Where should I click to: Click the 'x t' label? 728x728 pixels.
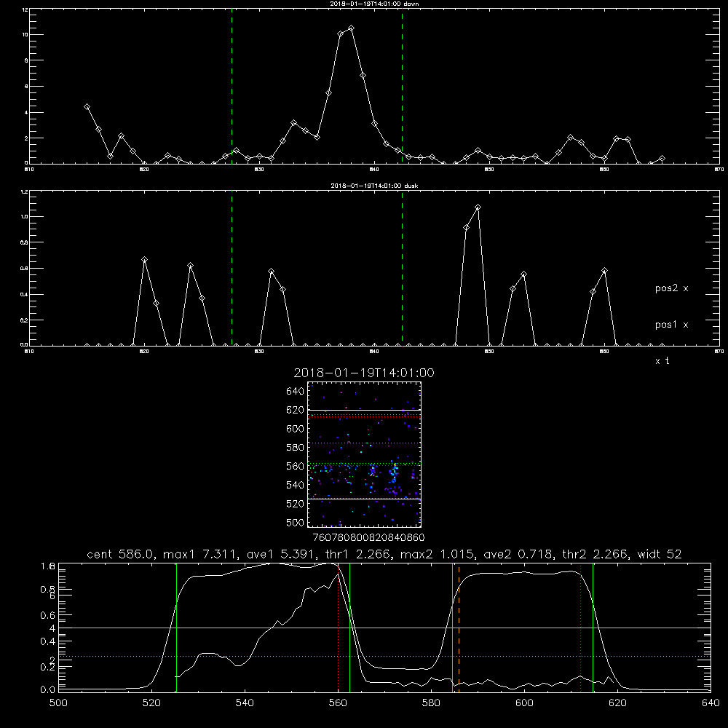click(662, 361)
